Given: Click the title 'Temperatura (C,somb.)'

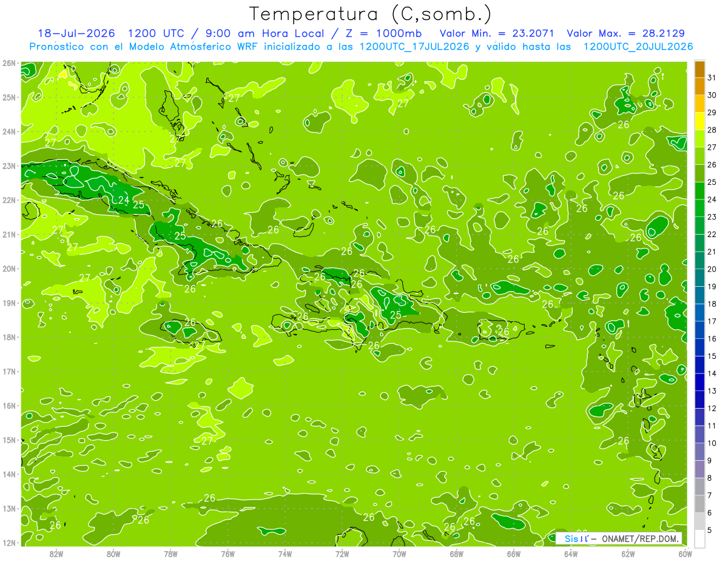Looking at the screenshot, I should click(x=371, y=14).
